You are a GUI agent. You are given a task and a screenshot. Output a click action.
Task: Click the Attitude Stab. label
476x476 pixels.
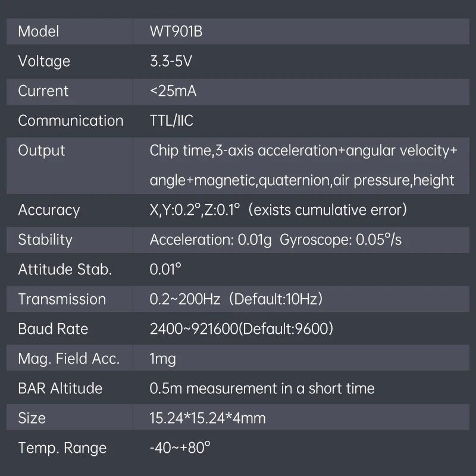point(65,270)
